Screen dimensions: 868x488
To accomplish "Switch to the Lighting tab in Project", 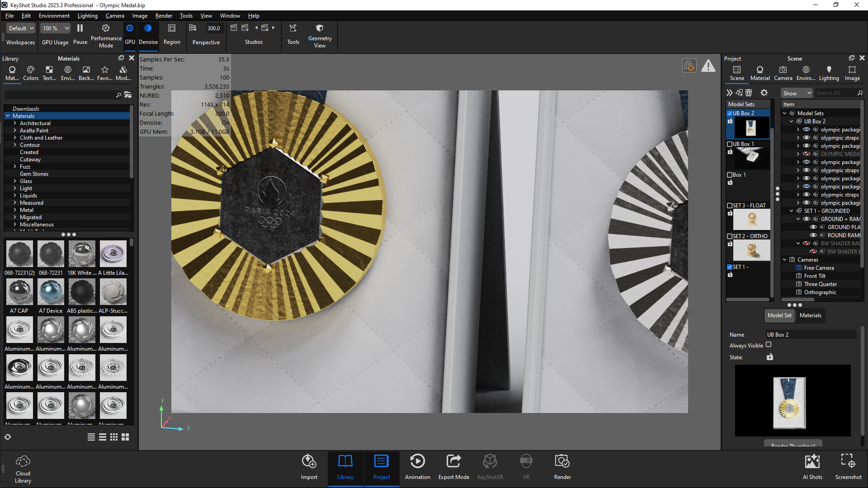I will click(x=829, y=72).
